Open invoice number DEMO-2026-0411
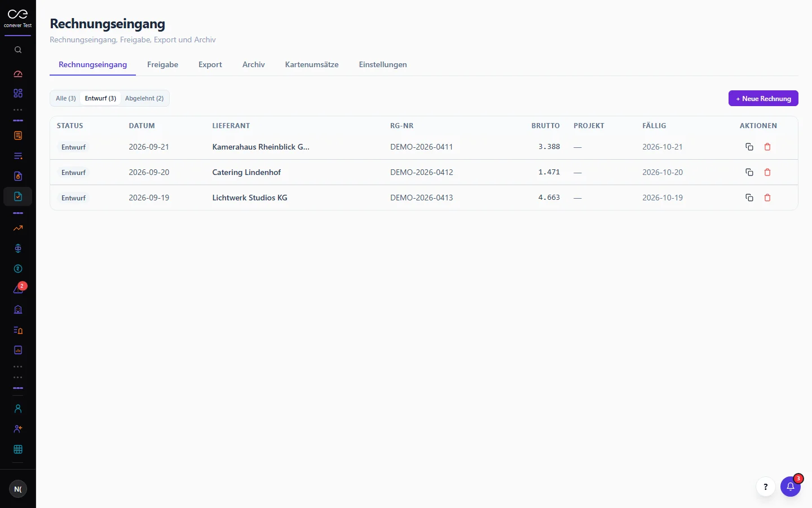Viewport: 812px width, 508px height. pyautogui.click(x=422, y=147)
